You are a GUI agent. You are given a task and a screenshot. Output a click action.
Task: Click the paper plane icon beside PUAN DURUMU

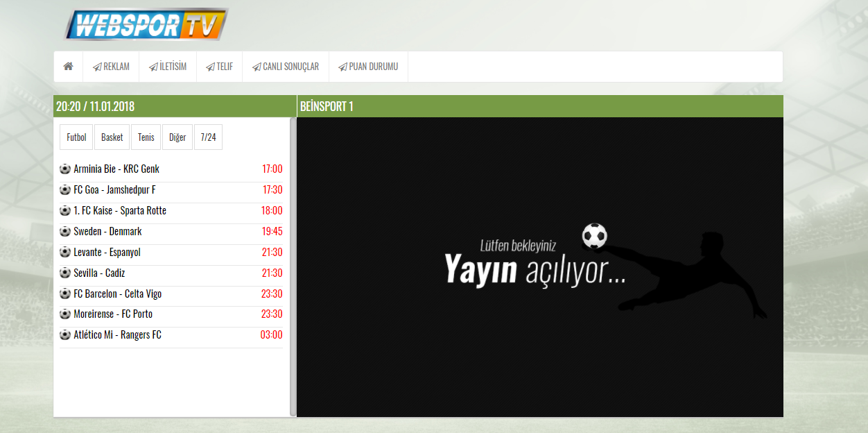(x=342, y=67)
